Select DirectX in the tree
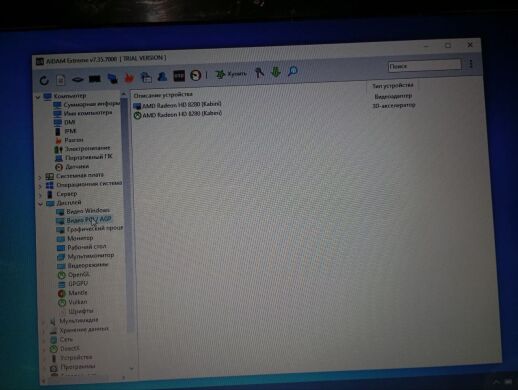Image resolution: width=518 pixels, height=390 pixels. (x=70, y=348)
